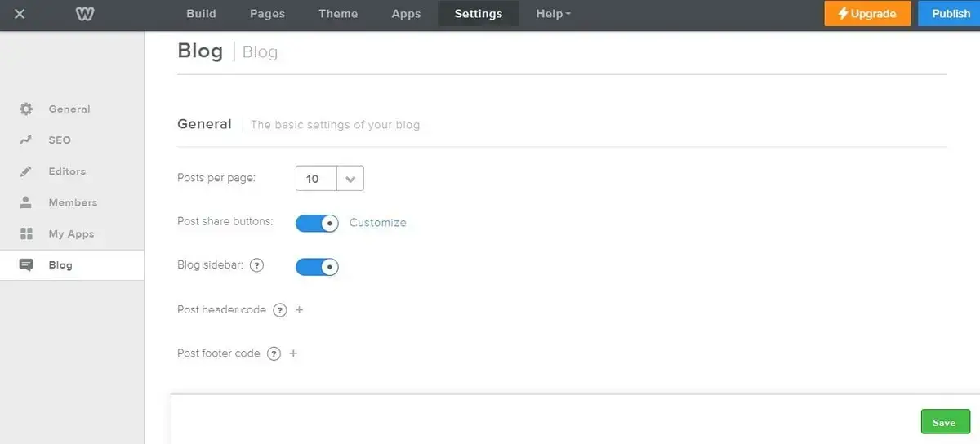
Task: Open Members via person icon
Action: click(x=26, y=202)
